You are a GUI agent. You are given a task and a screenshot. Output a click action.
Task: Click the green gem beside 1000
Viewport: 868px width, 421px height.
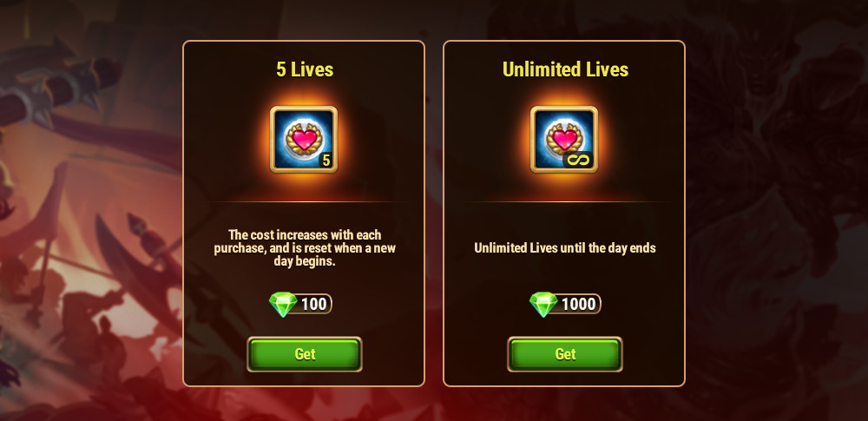pos(543,304)
